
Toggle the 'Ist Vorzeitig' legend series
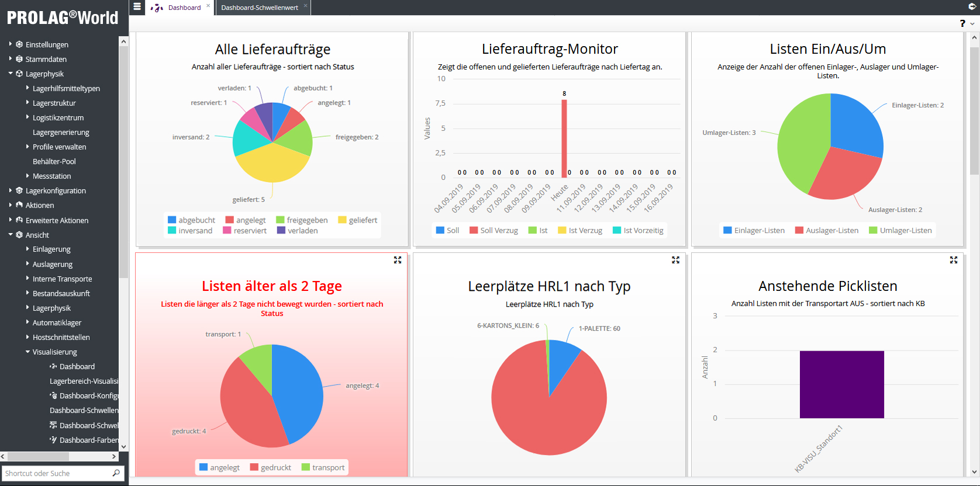[x=638, y=230]
